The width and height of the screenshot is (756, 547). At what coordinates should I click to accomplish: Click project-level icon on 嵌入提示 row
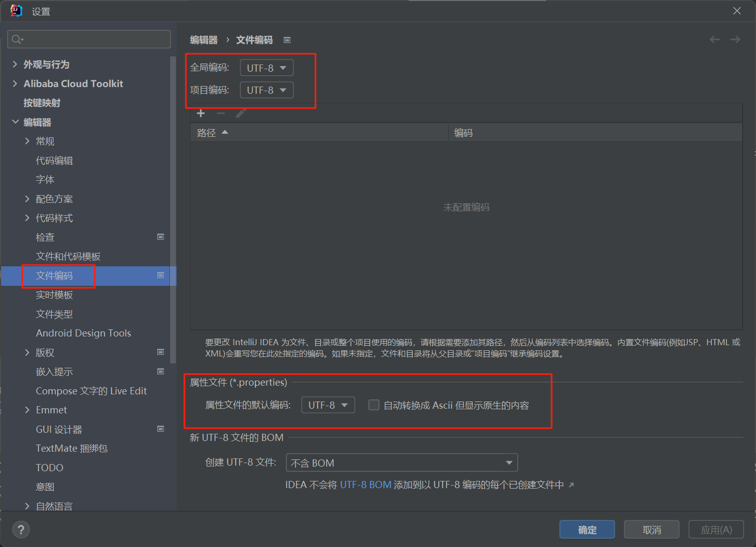click(x=160, y=371)
